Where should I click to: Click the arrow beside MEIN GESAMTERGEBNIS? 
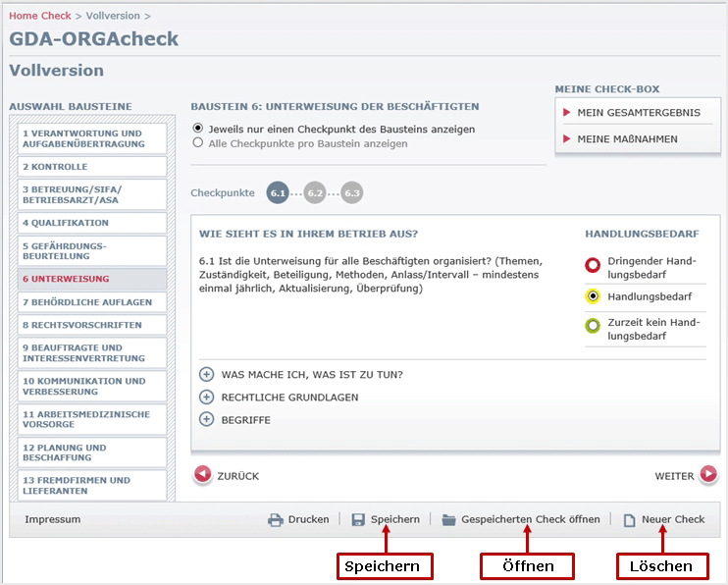coord(566,112)
